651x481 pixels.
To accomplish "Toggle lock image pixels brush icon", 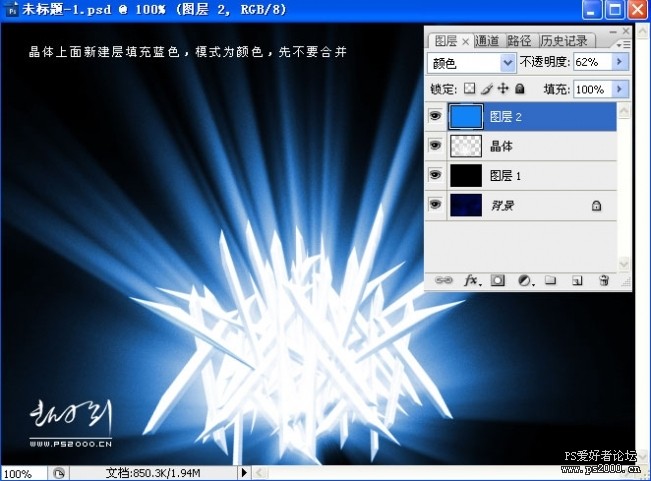I will coord(487,88).
